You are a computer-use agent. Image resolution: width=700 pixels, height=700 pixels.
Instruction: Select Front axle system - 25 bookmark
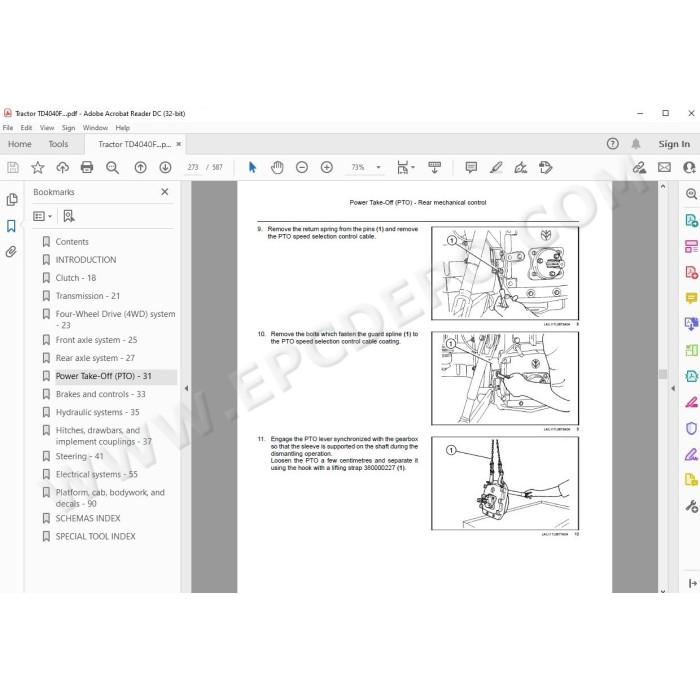tap(96, 340)
